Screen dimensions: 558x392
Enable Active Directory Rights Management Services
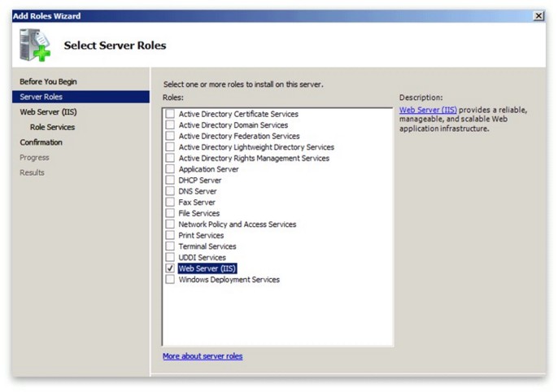click(x=170, y=158)
